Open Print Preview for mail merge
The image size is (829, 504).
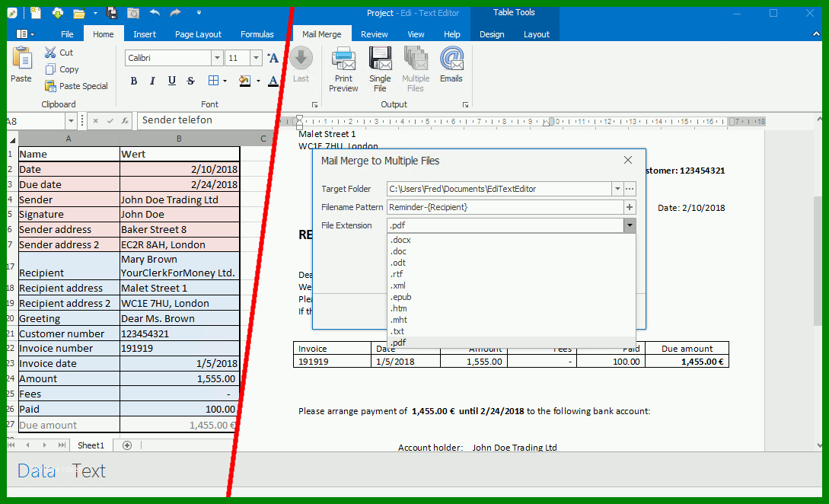coord(343,69)
